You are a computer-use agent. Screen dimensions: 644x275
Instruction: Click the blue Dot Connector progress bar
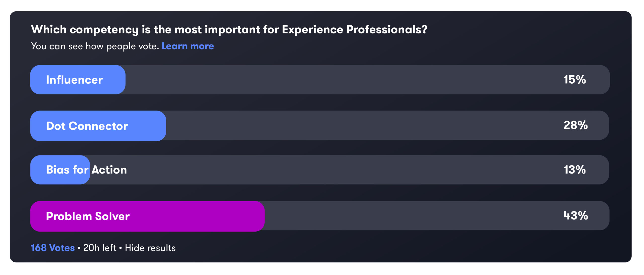click(98, 126)
